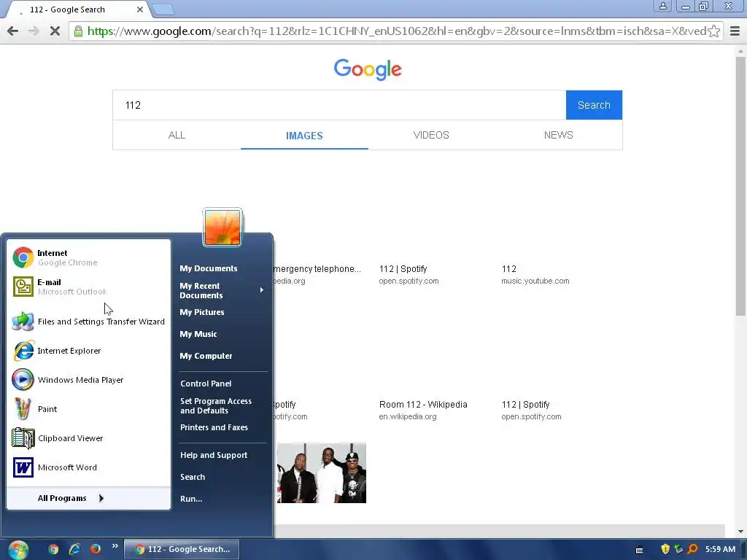The image size is (747, 560).
Task: Open Paint from the Start menu
Action: (88, 409)
